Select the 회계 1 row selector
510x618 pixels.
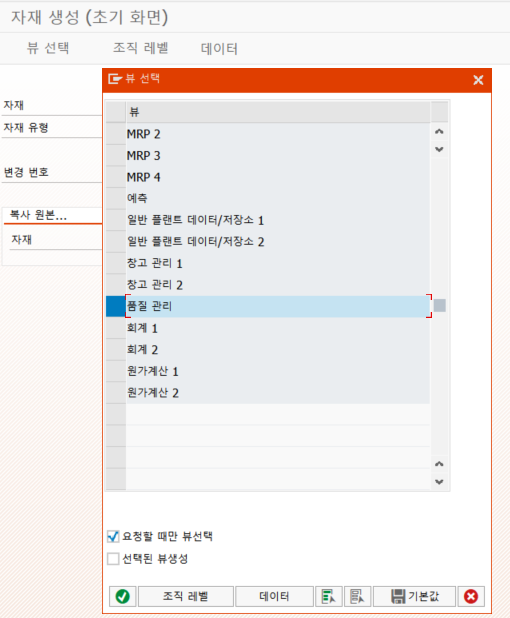(116, 328)
